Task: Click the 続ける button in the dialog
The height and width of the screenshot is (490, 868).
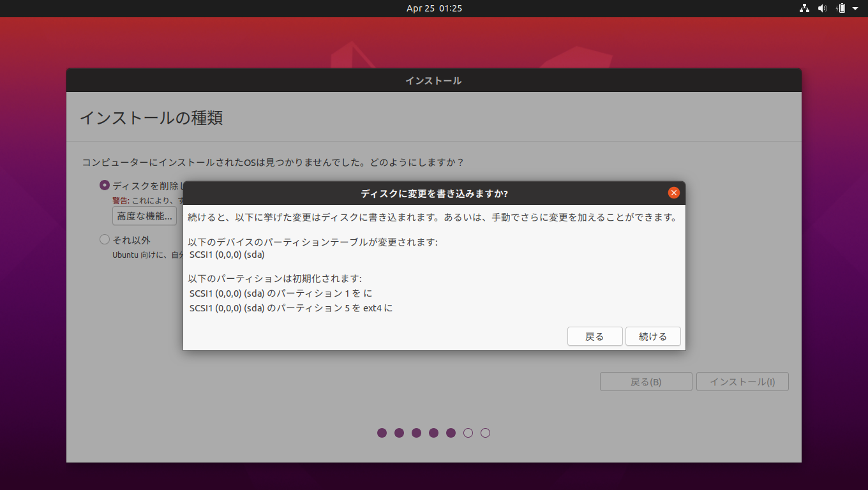Action: pos(653,336)
